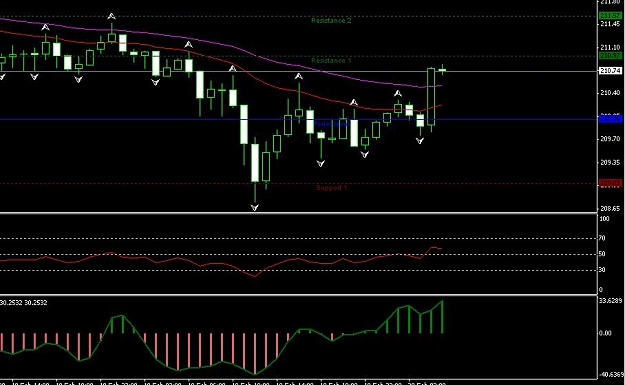This screenshot has width=625, height=385.
Task: Click the 211.45 price axis value
Action: [x=610, y=24]
